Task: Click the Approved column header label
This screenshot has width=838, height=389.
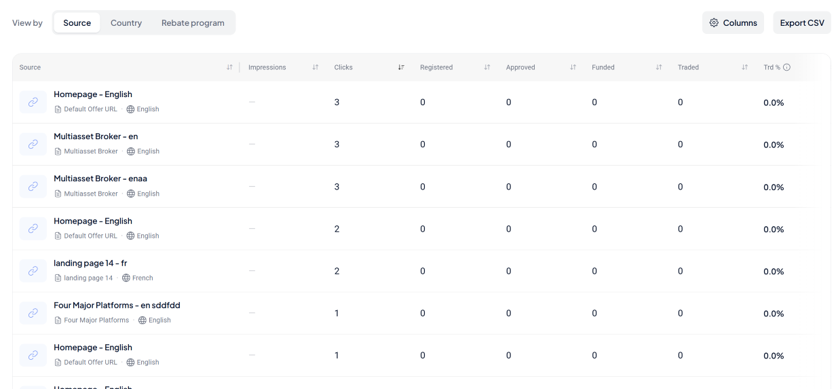Action: (521, 67)
